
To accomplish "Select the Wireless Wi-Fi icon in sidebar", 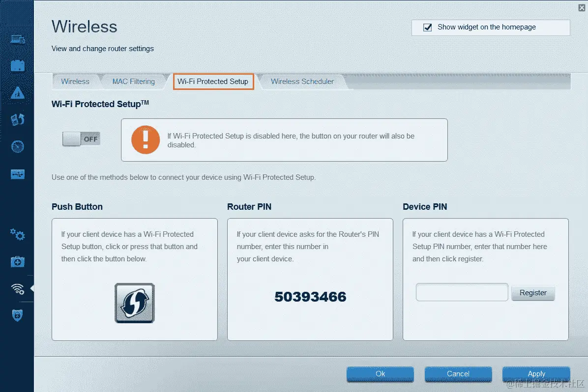I will 18,288.
